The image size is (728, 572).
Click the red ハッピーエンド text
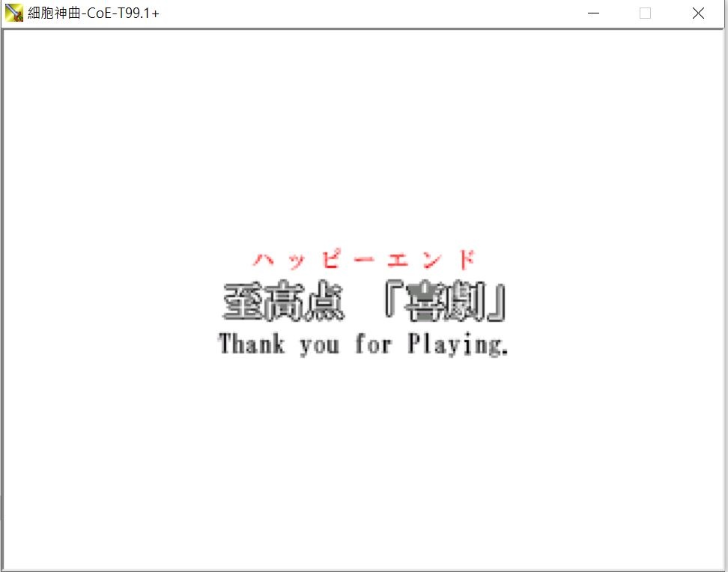tap(365, 260)
